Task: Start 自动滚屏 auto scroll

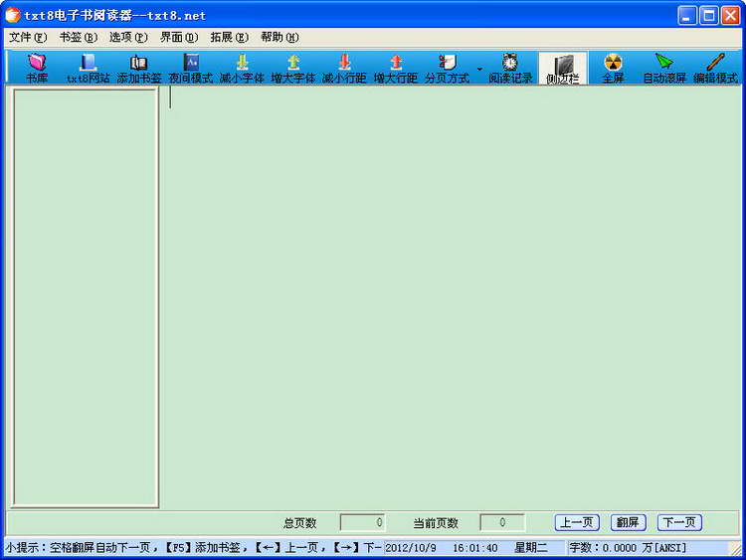Action: (x=664, y=68)
